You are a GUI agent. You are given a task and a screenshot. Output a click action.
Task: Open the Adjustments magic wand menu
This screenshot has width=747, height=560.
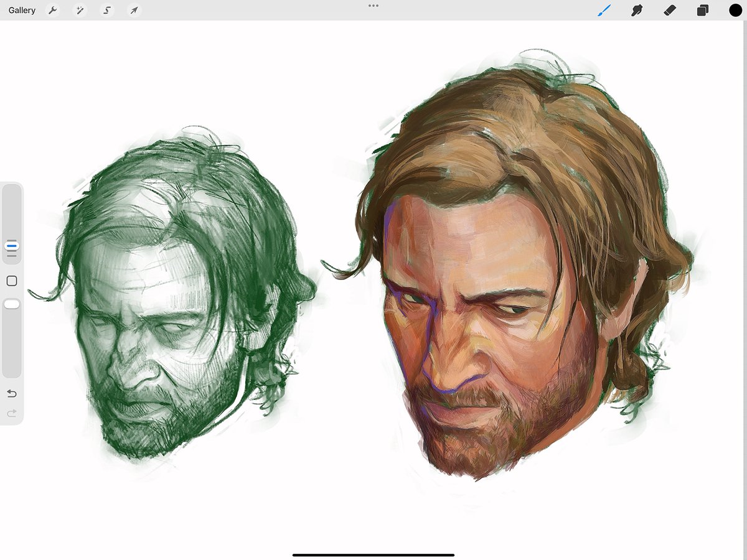point(80,11)
